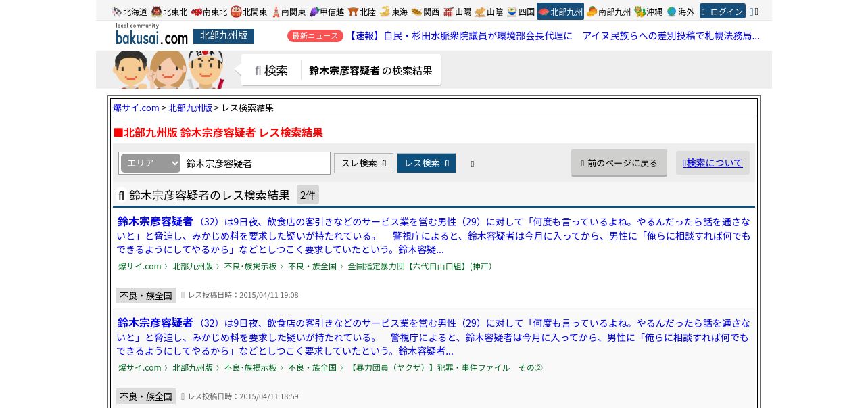Image resolution: width=868 pixels, height=408 pixels.
Task: Open the 南関東 region link
Action: 289,12
